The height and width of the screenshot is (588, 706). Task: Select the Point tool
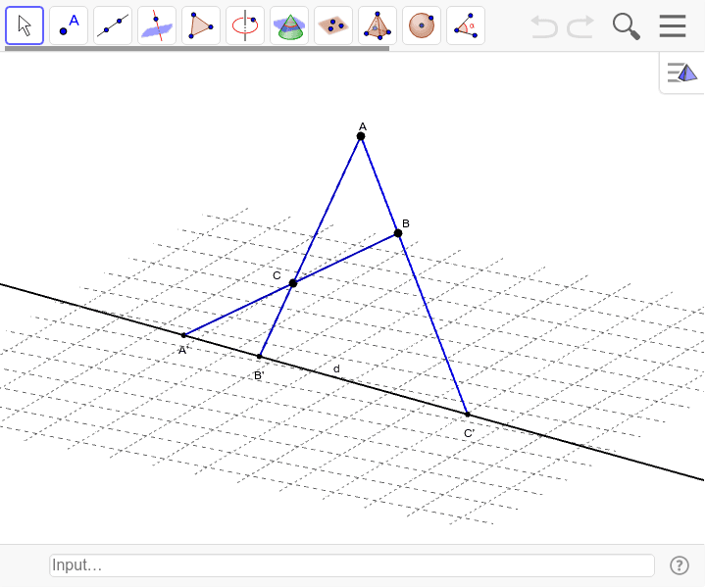coord(69,25)
